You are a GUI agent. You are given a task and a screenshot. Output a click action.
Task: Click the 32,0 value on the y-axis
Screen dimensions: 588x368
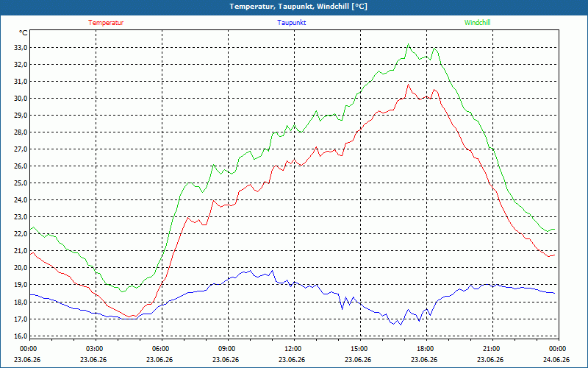click(x=21, y=65)
